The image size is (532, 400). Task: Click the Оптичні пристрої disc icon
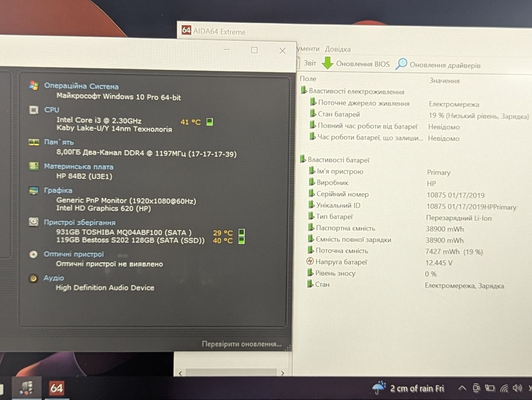tap(34, 254)
